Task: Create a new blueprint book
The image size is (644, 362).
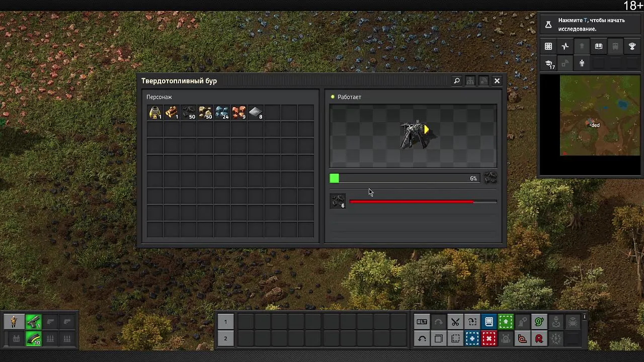Action: (489, 322)
